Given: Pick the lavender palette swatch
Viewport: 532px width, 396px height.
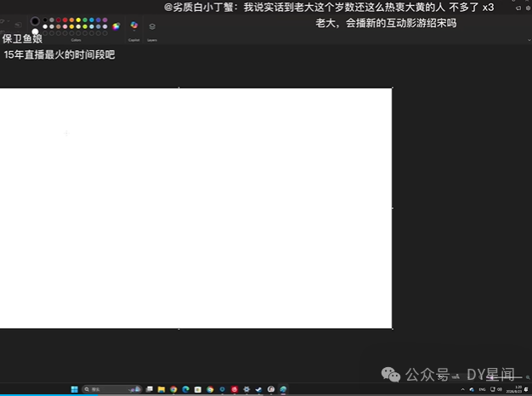Looking at the screenshot, I should 105,26.
